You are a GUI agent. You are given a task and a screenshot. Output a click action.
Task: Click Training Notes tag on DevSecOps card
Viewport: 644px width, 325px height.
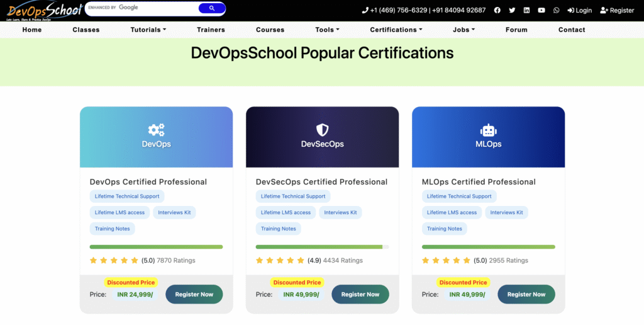(x=278, y=229)
